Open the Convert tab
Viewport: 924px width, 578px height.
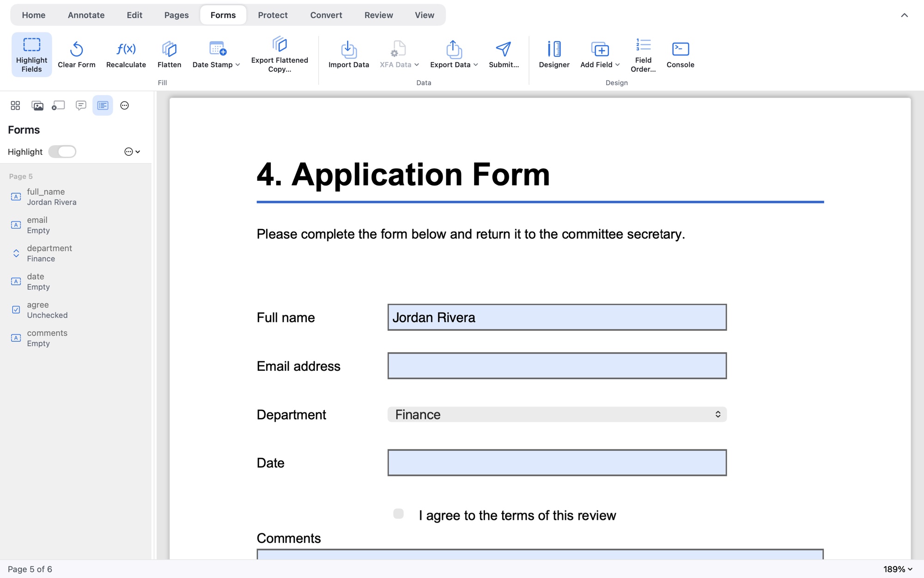[x=326, y=15]
